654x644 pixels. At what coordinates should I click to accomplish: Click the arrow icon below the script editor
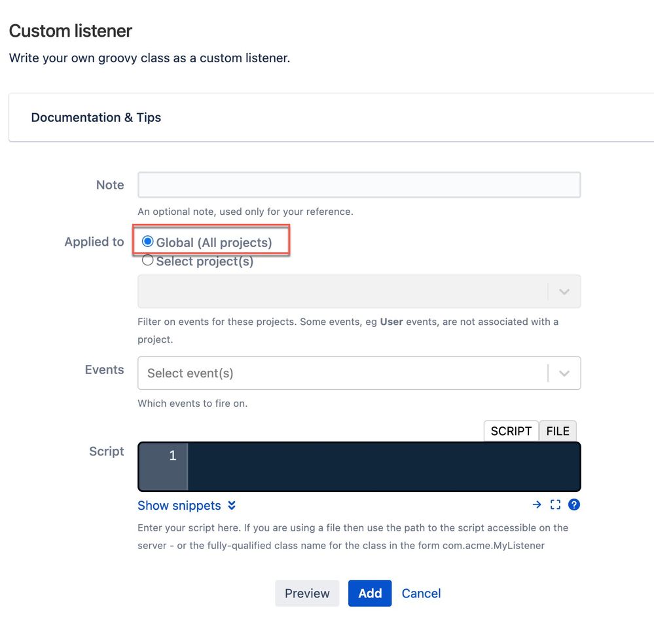[536, 504]
